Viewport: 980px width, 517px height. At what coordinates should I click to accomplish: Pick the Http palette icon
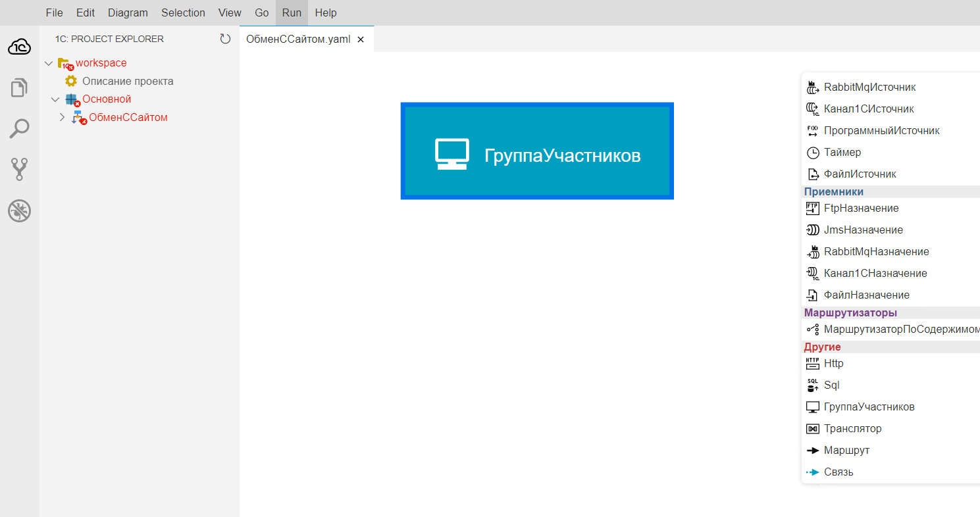click(813, 363)
